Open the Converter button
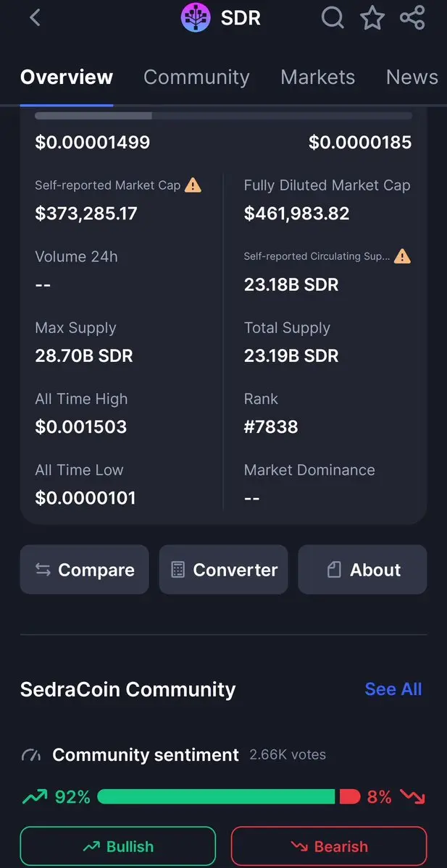Screen dimensions: 447x868 click(224, 570)
